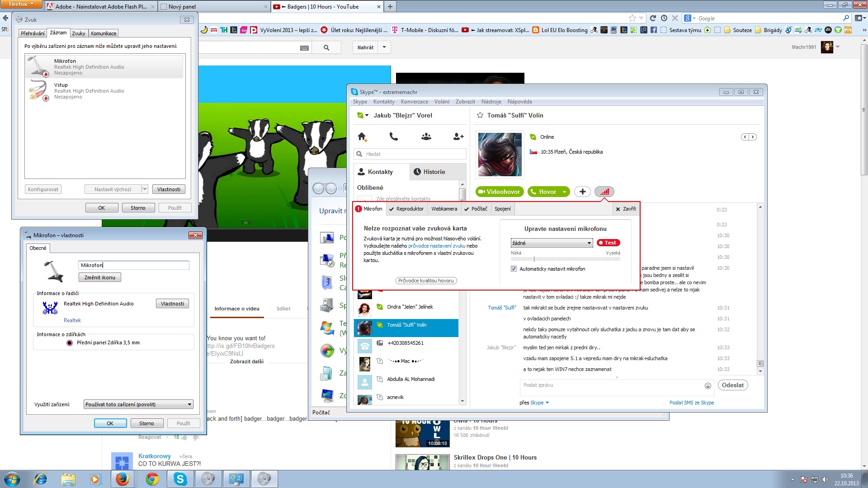Click create group contacts icon
This screenshot has width=868, height=488.
[426, 136]
